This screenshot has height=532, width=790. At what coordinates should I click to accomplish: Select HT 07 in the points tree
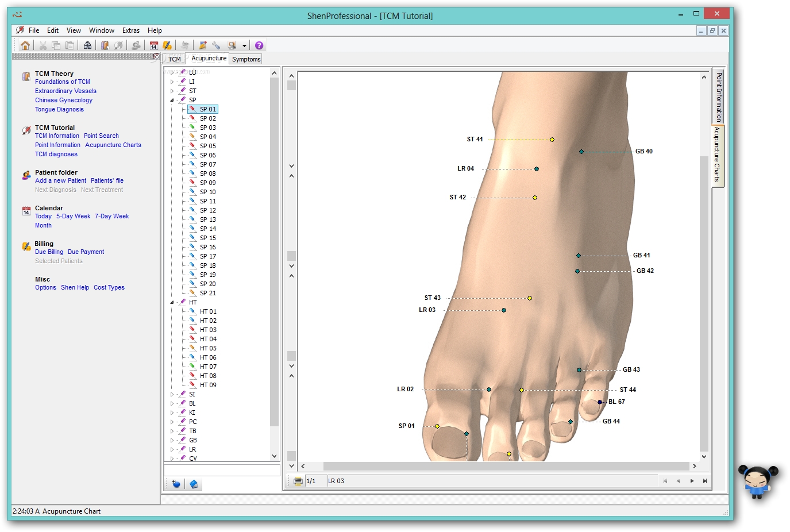coord(208,367)
